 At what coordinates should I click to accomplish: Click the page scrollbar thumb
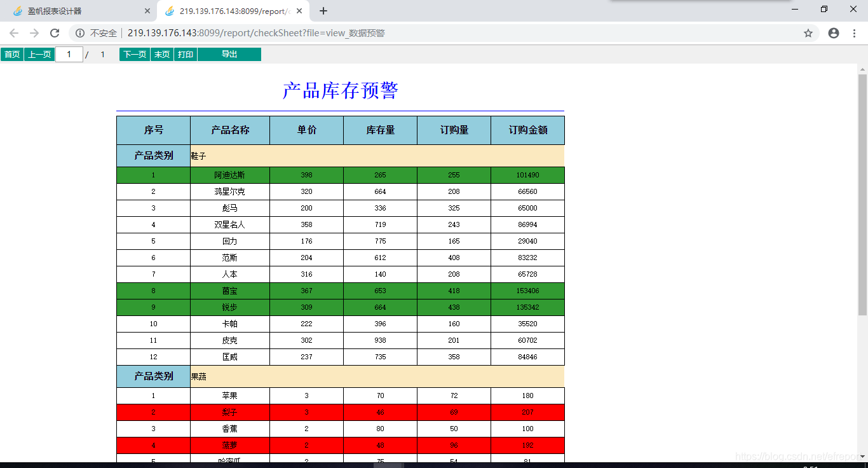point(862,194)
